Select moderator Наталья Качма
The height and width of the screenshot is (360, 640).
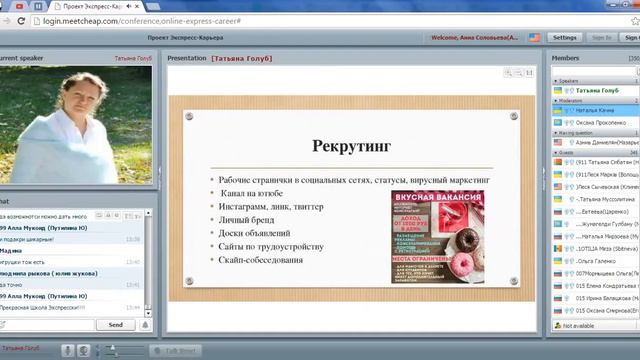pos(596,110)
